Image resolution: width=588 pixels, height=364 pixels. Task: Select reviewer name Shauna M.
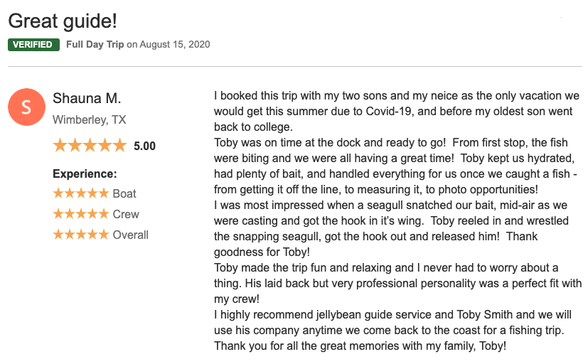click(87, 98)
